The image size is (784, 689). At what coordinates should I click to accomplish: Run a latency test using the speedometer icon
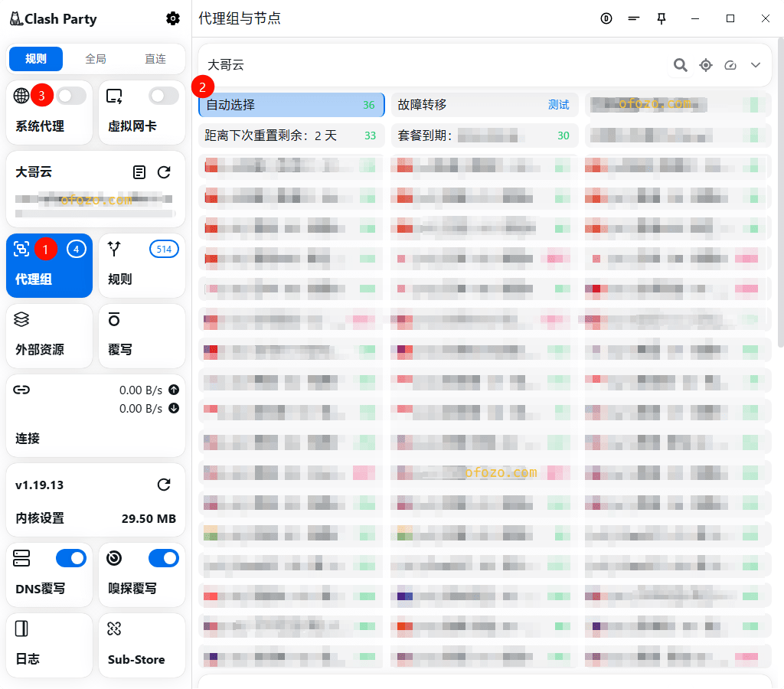(730, 65)
